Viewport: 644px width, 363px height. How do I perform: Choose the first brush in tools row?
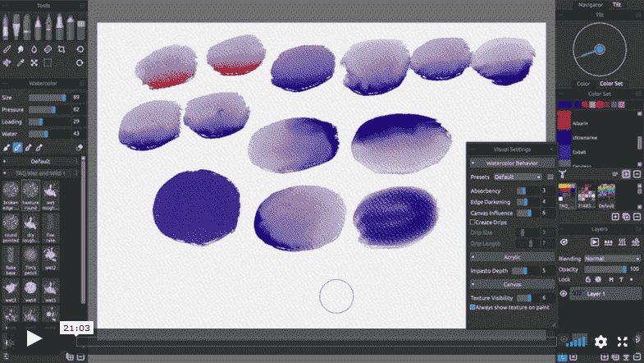(6, 26)
